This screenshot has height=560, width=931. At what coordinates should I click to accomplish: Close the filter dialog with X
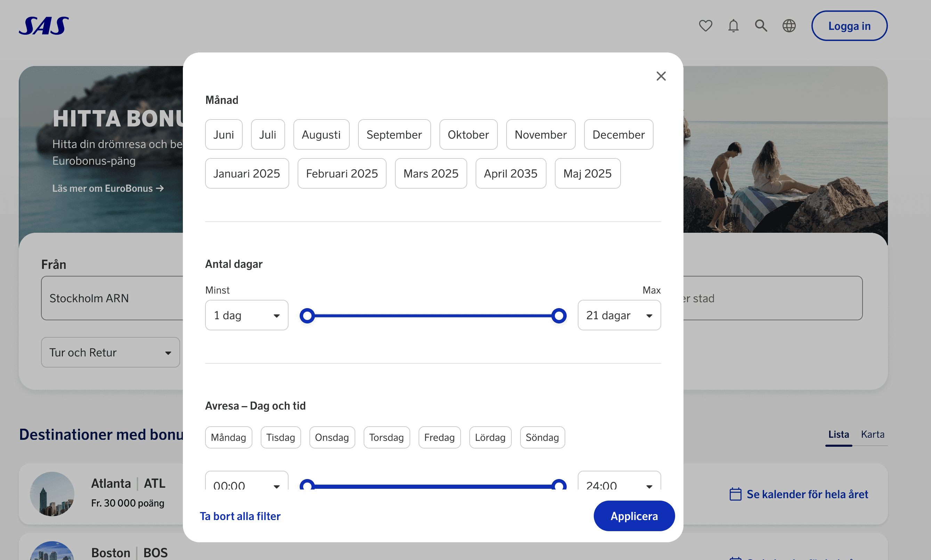click(661, 76)
